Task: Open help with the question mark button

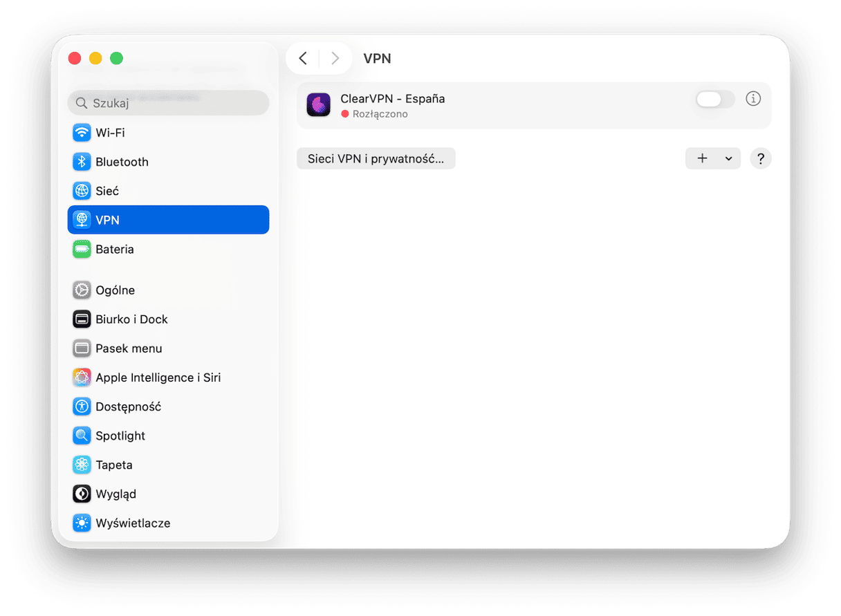Action: [x=760, y=158]
